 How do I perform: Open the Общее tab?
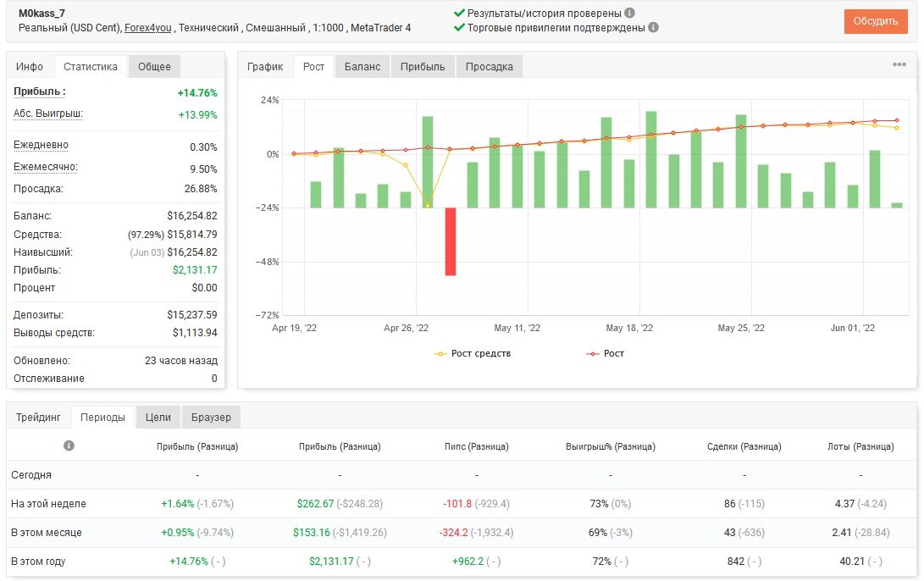[154, 67]
